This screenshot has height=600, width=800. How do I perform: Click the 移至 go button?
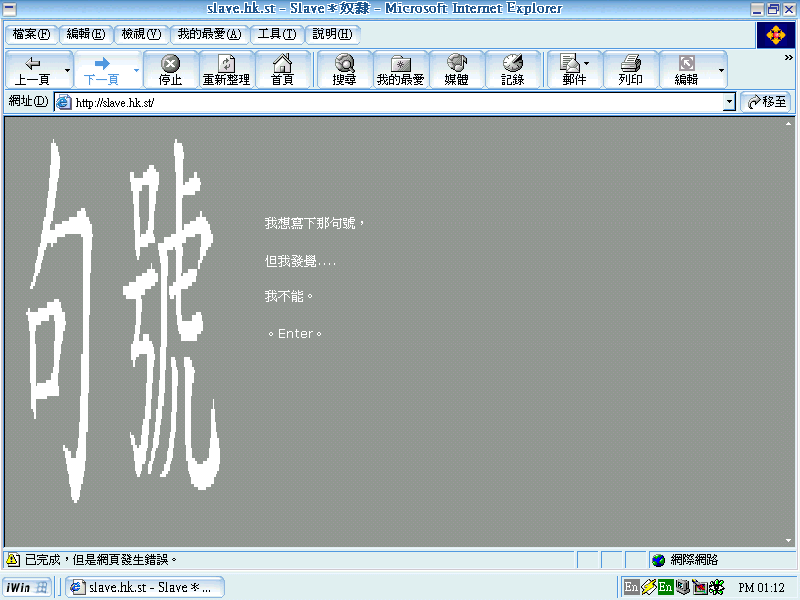(767, 102)
